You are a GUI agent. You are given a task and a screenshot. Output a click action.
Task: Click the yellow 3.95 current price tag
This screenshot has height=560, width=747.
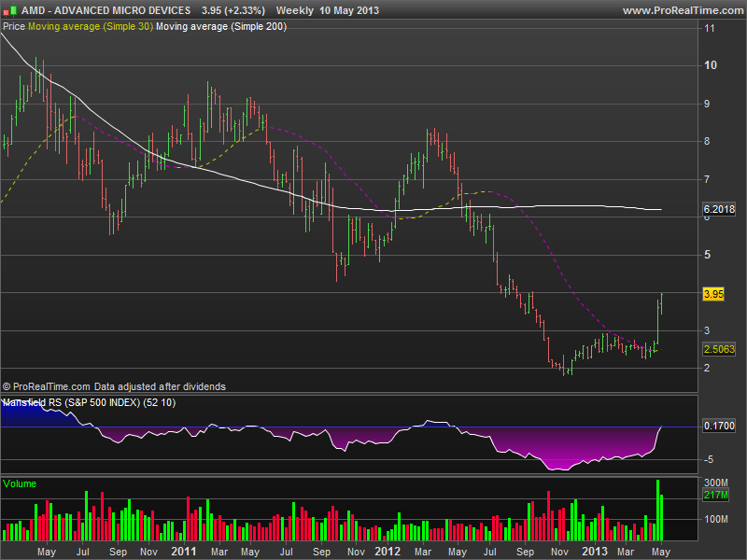click(713, 294)
